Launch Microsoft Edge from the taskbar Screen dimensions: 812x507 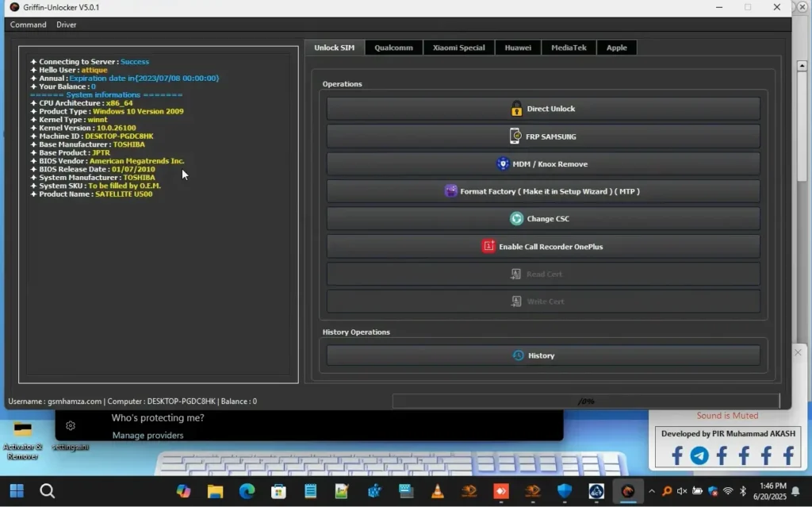click(247, 492)
